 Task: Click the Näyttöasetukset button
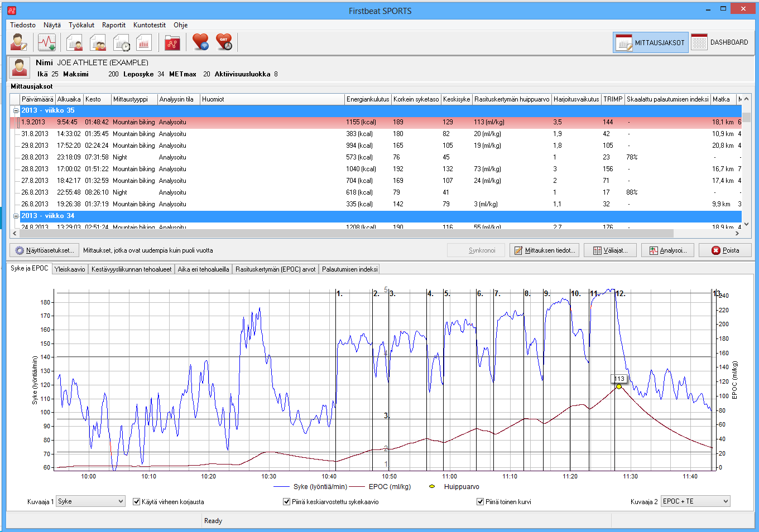coord(45,250)
